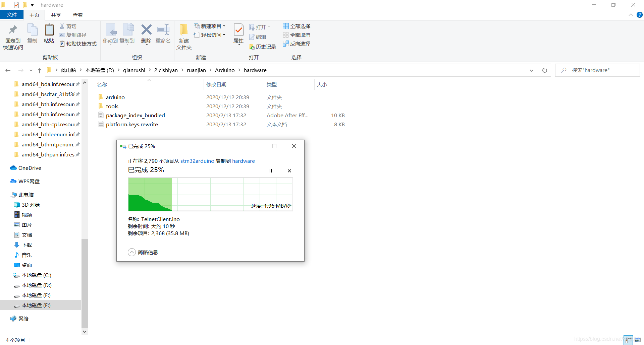Open the Open (打开) ribbon dropdown
This screenshot has height=345, width=644.
click(260, 27)
